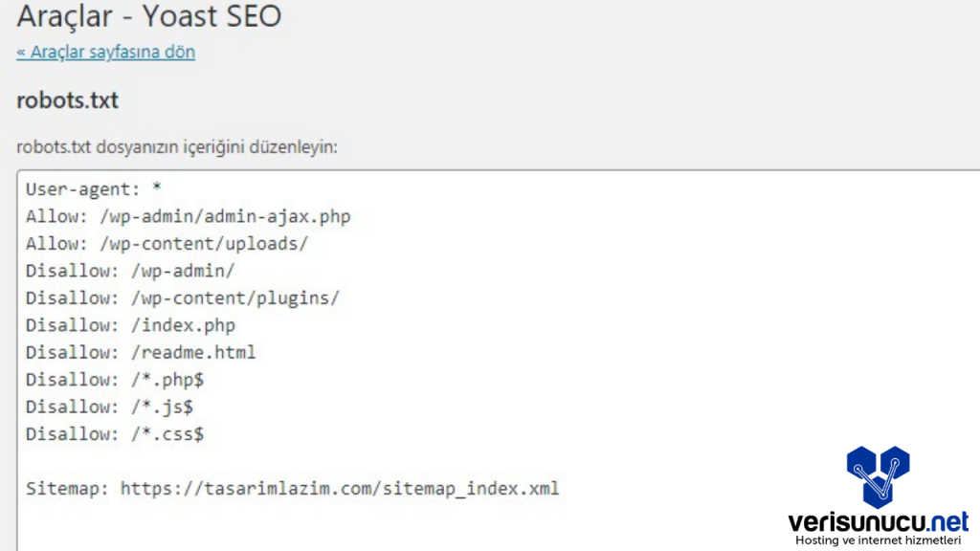Click the Allow /wp-content/uploads/ line
The height and width of the screenshot is (551, 980).
point(167,243)
